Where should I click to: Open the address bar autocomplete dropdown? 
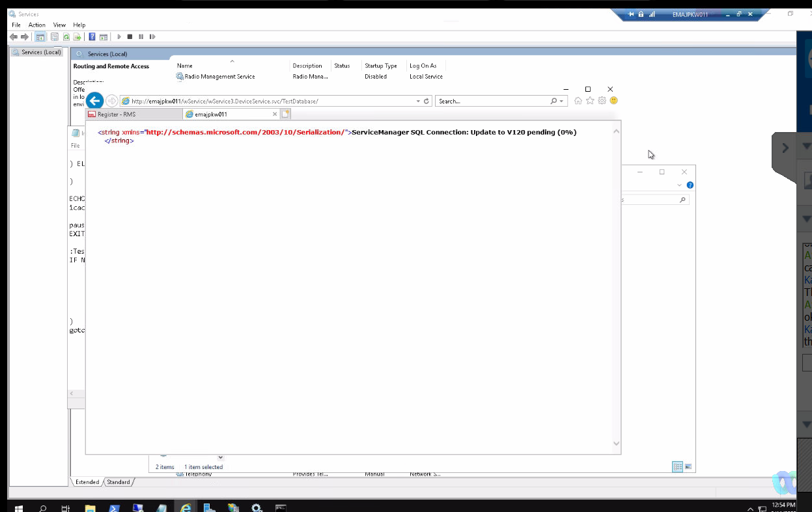[419, 101]
